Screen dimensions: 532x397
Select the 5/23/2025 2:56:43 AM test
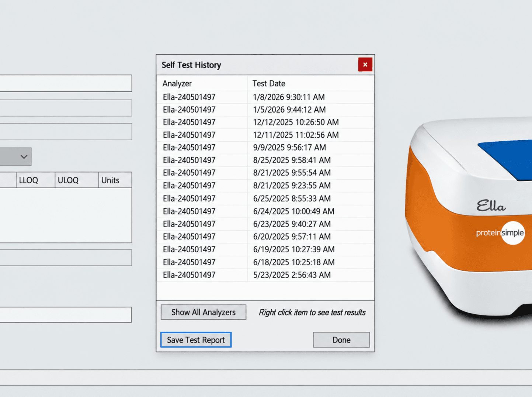pyautogui.click(x=265, y=275)
